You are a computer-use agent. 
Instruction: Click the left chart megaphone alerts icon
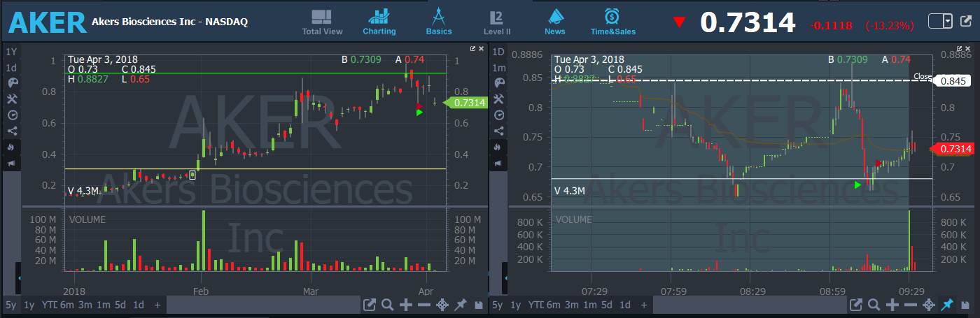tap(11, 163)
